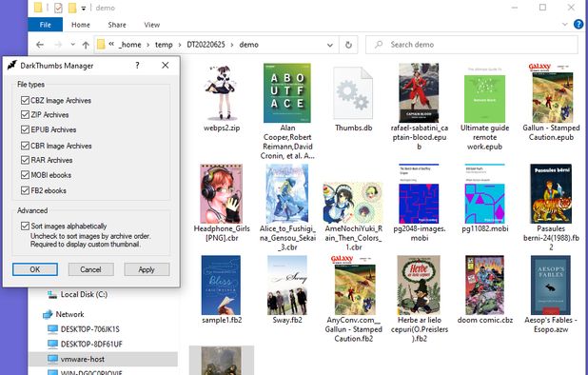Open the webps2.zip archive thumbnail
The image size is (588, 375).
click(222, 92)
